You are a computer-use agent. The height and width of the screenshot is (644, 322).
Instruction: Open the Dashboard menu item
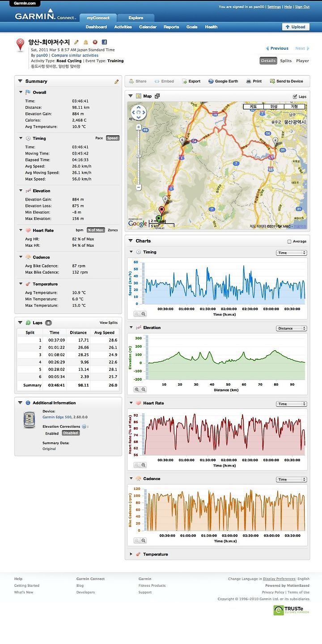[96, 27]
